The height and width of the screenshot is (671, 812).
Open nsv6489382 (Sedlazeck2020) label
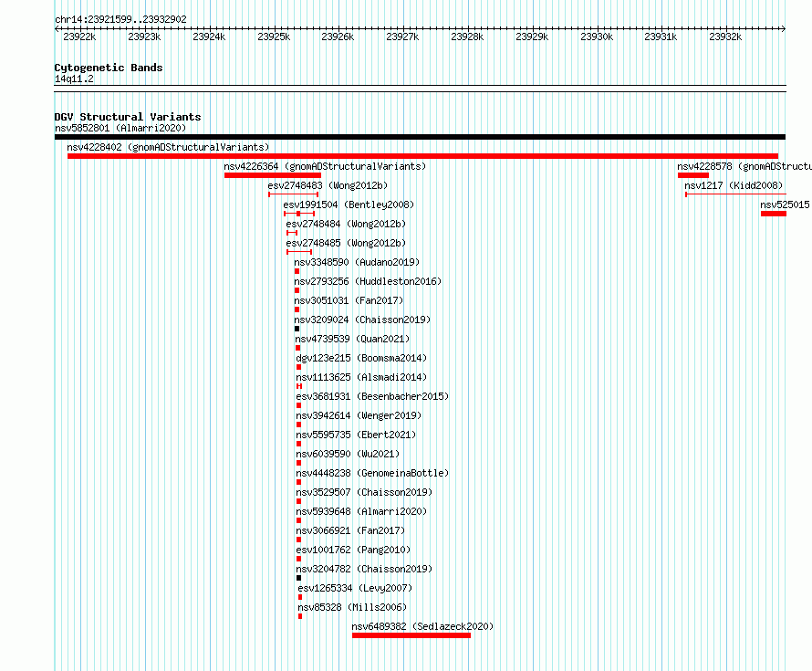(422, 626)
